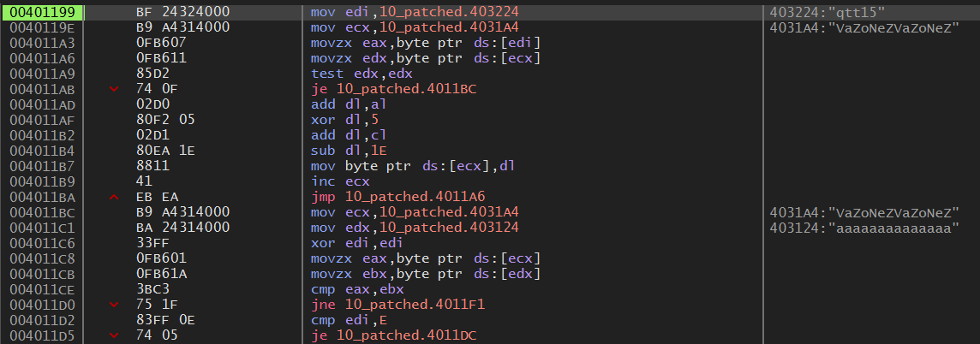The width and height of the screenshot is (980, 344).
Task: Select address 0040119E
Action: (x=43, y=27)
